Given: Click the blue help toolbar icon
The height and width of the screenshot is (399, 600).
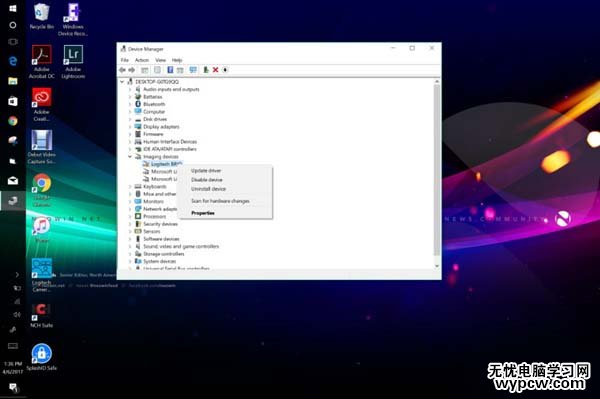Looking at the screenshot, I should pyautogui.click(x=170, y=70).
